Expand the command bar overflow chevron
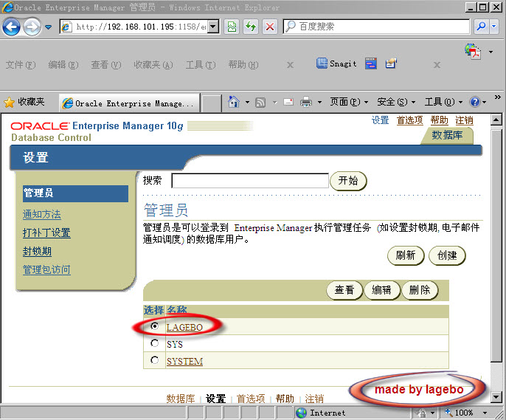Viewport: 506px width, 420px height. (x=497, y=97)
